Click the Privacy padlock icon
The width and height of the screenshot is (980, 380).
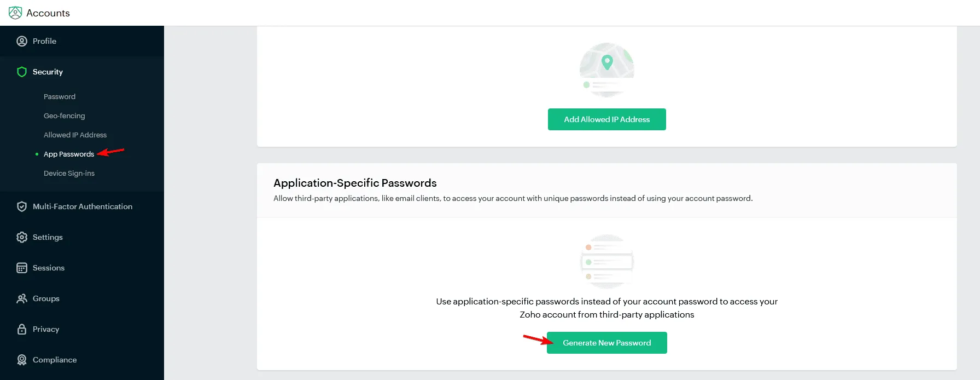(x=21, y=329)
